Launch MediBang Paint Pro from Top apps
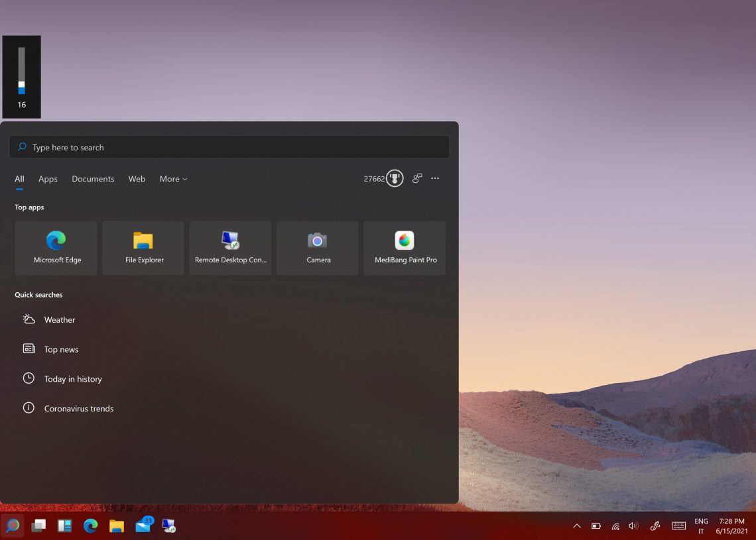This screenshot has width=756, height=540. pos(405,247)
